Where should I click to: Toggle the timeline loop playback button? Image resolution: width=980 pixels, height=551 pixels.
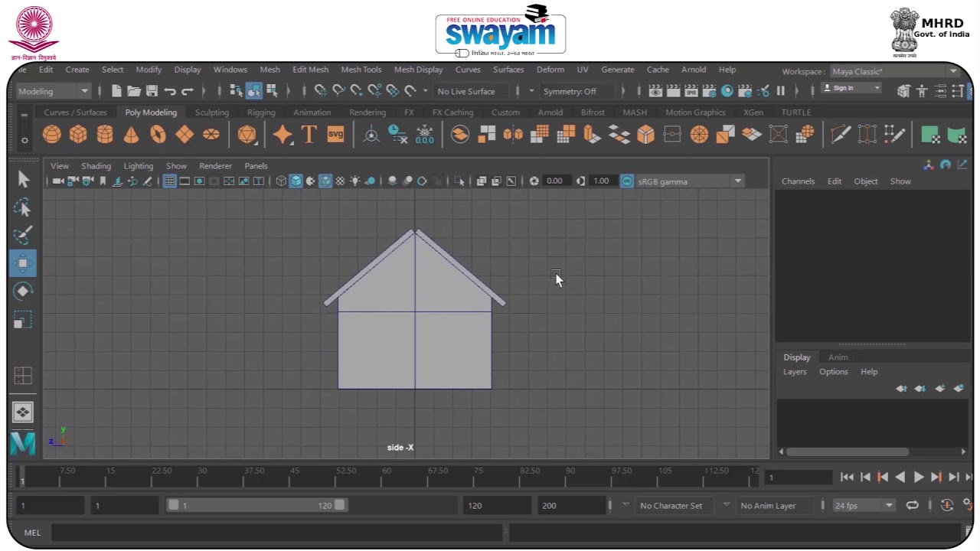[912, 505]
